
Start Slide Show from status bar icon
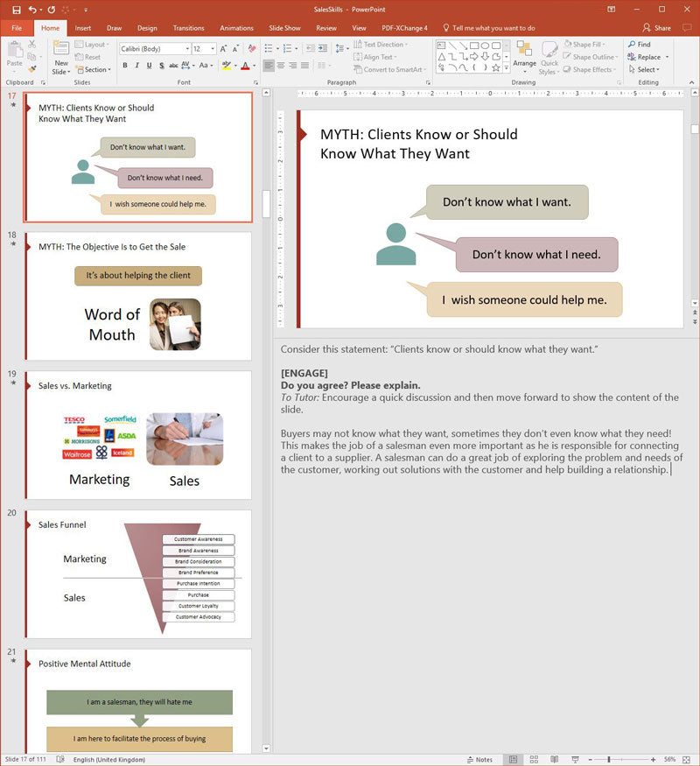(575, 759)
